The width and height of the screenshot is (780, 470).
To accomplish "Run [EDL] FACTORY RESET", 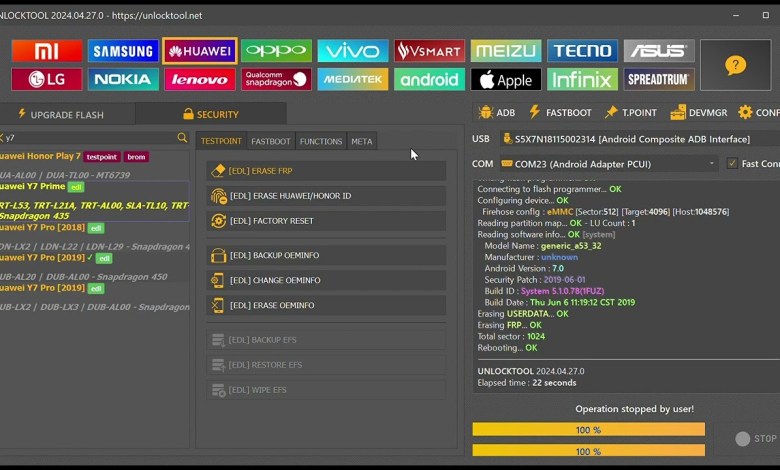I will [326, 221].
